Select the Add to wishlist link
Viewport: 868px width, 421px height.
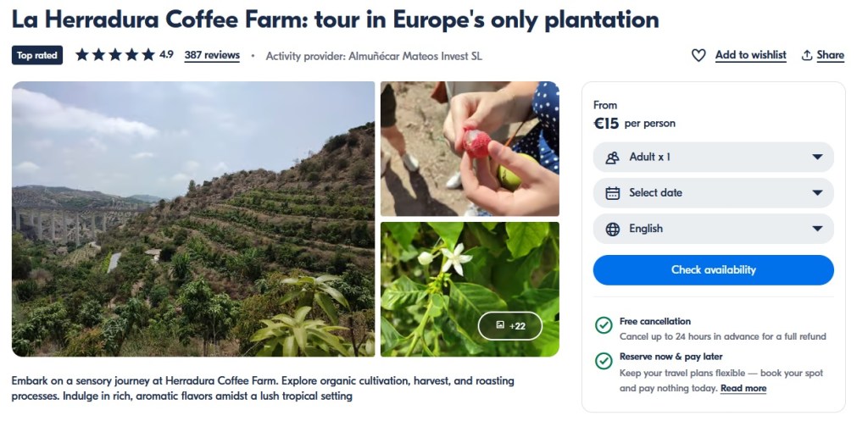[x=750, y=55]
